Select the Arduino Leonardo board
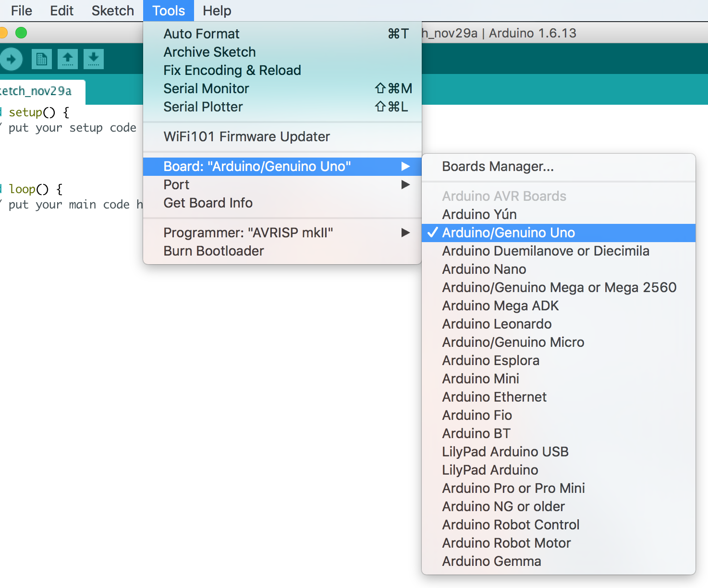Screen dimensions: 708x588 [x=559, y=324]
